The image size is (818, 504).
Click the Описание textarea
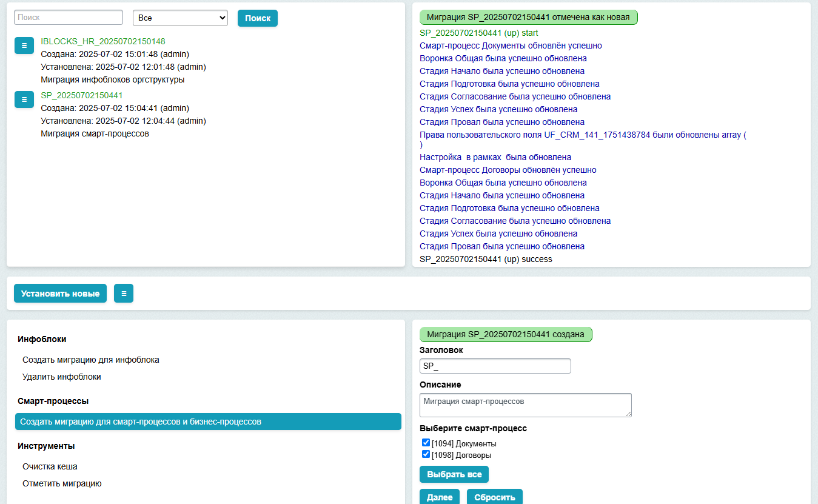pos(525,405)
